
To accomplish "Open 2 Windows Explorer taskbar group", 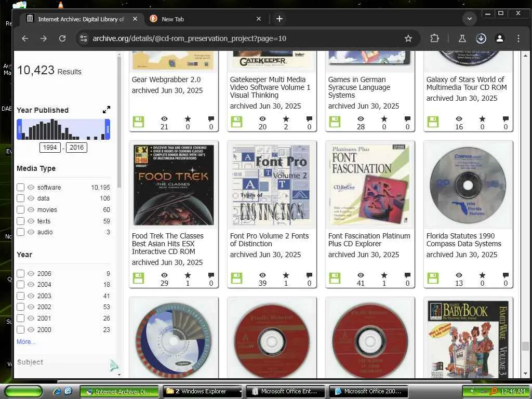I will point(203,392).
